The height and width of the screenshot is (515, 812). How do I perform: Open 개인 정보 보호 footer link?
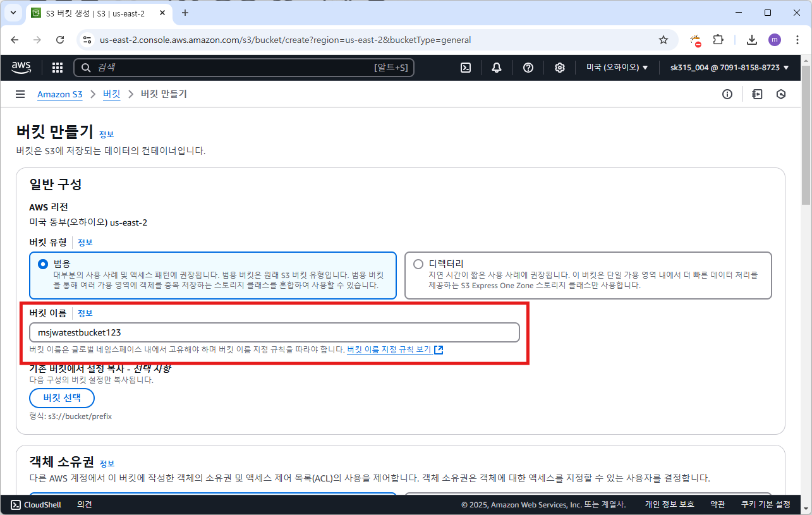coord(669,504)
